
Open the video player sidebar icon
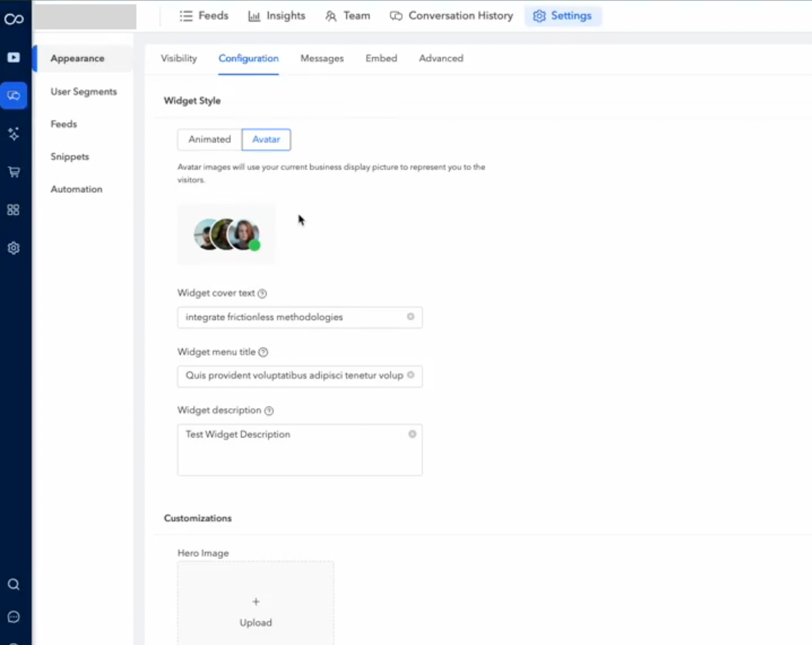point(14,57)
